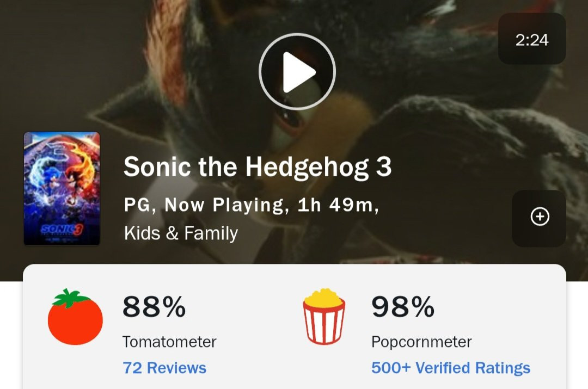588x389 pixels.
Task: Click the yellow popcorn top of the bucket
Action: click(323, 297)
